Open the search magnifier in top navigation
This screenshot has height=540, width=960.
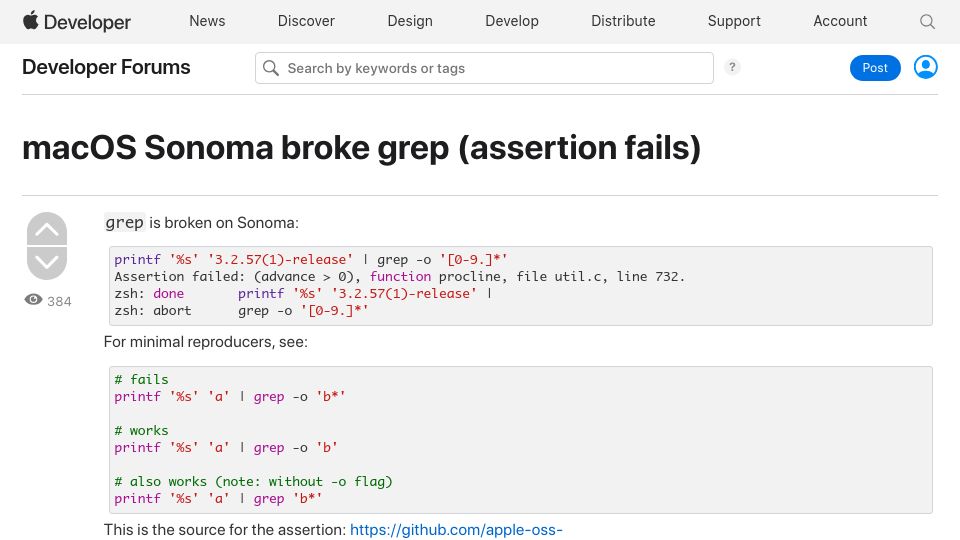click(927, 21)
